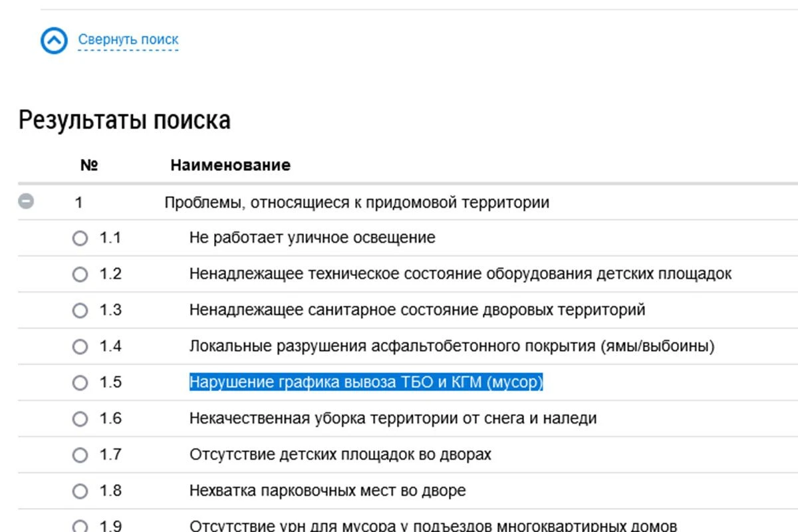Click the 'Результаты поиска' heading
This screenshot has height=532, width=798.
124,120
